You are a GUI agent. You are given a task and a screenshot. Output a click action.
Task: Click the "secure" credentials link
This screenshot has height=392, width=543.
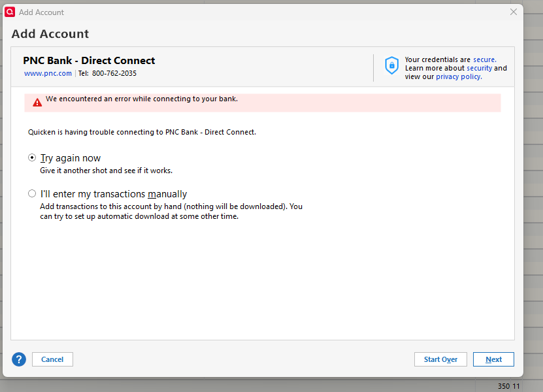pyautogui.click(x=484, y=59)
